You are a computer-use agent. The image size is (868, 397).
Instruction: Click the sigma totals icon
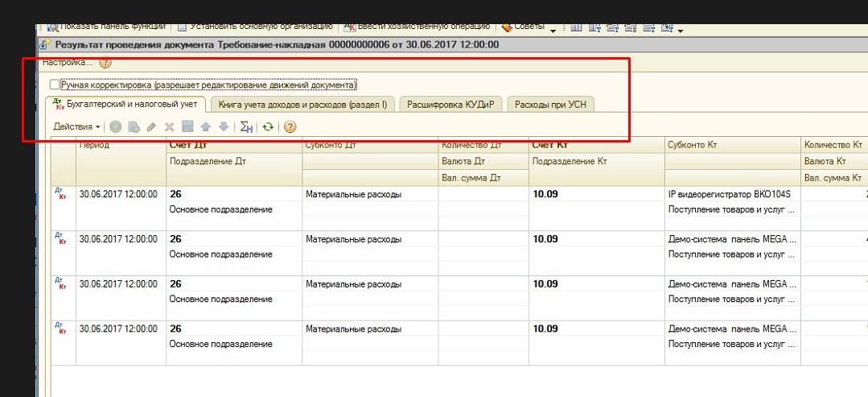click(247, 126)
